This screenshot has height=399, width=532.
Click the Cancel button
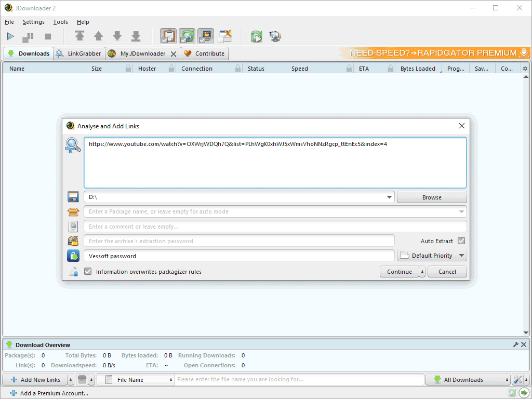447,272
